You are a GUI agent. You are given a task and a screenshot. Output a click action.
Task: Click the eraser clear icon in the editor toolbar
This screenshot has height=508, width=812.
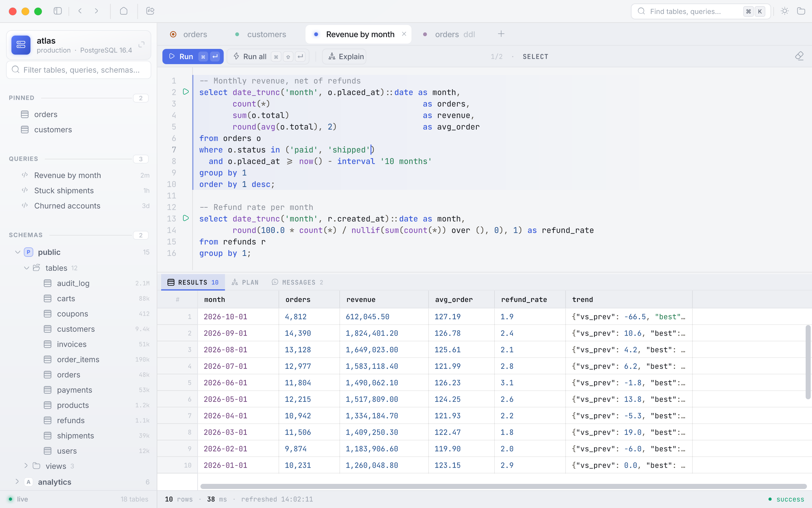799,56
